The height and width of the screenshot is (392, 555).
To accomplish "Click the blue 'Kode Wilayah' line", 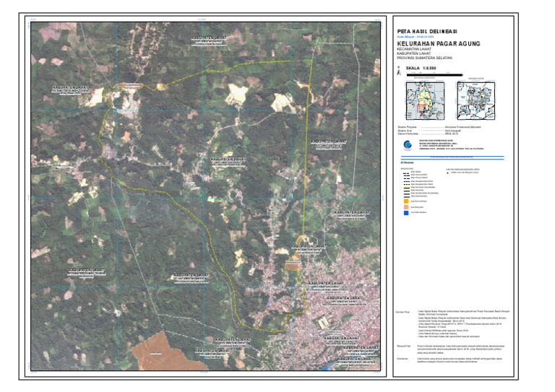I will (416, 37).
